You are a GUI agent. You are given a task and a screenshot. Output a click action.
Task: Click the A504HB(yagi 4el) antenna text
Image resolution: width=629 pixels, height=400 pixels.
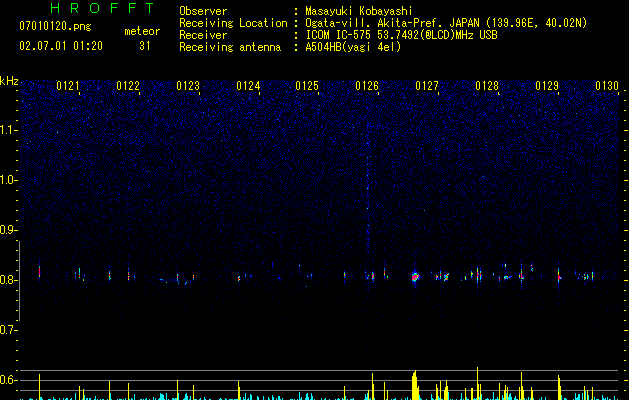coord(353,47)
